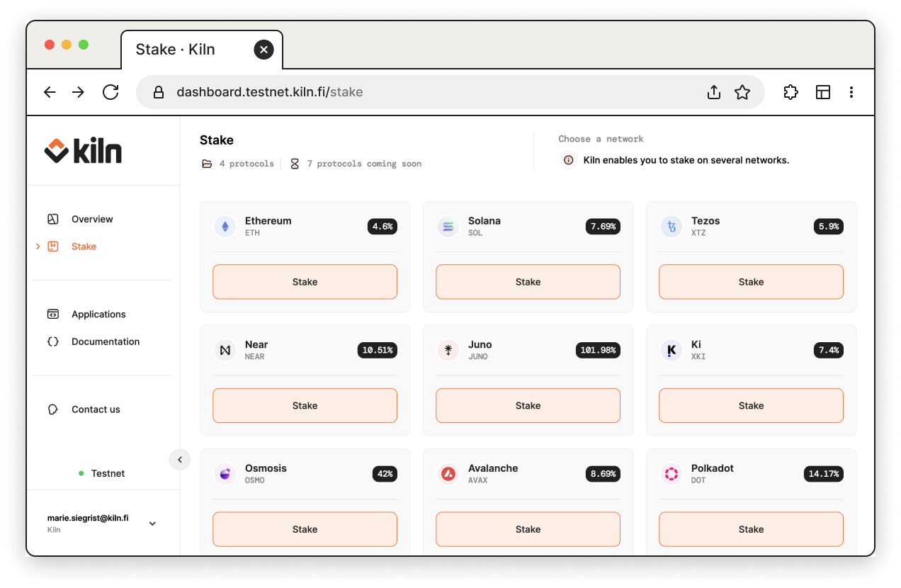Click the 7.4% rate badge on Ki
The height and width of the screenshot is (588, 901).
(829, 350)
